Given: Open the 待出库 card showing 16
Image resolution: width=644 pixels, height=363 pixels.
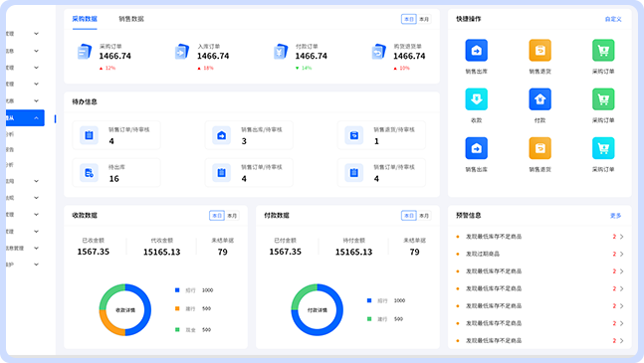Looking at the screenshot, I should tap(116, 173).
